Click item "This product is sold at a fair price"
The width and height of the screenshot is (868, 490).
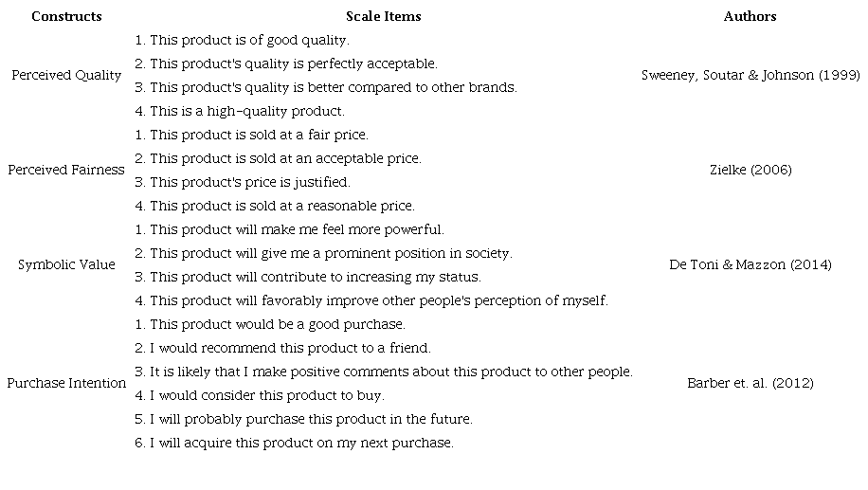tap(251, 135)
